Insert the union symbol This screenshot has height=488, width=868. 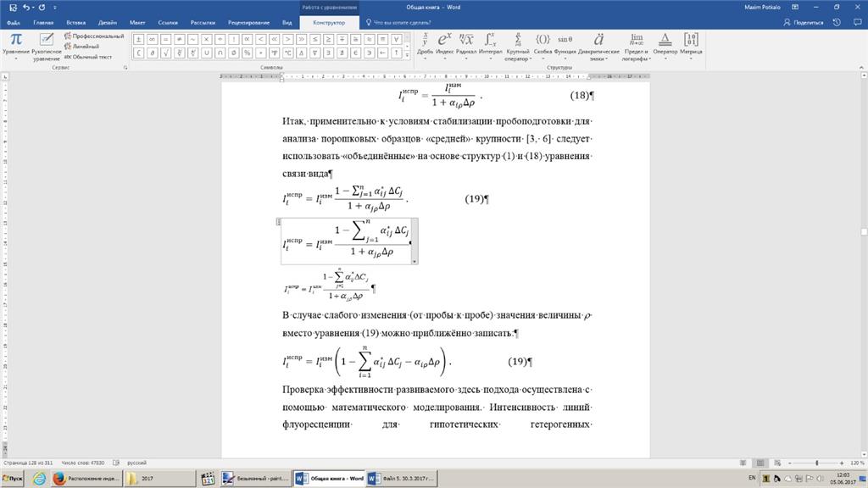tap(206, 53)
